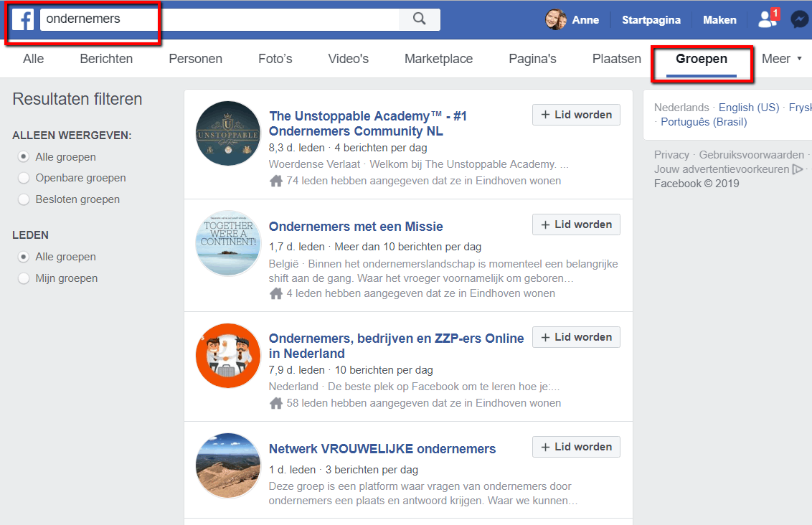Select the 'Openbare groepen' radio button
Screen dimensions: 812x525
(x=23, y=178)
